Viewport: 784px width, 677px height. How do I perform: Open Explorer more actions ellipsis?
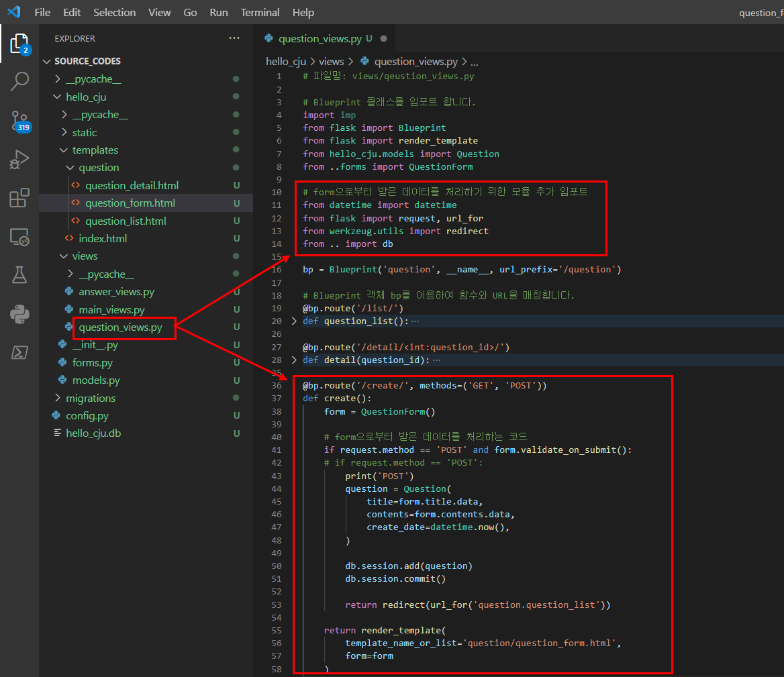click(234, 38)
